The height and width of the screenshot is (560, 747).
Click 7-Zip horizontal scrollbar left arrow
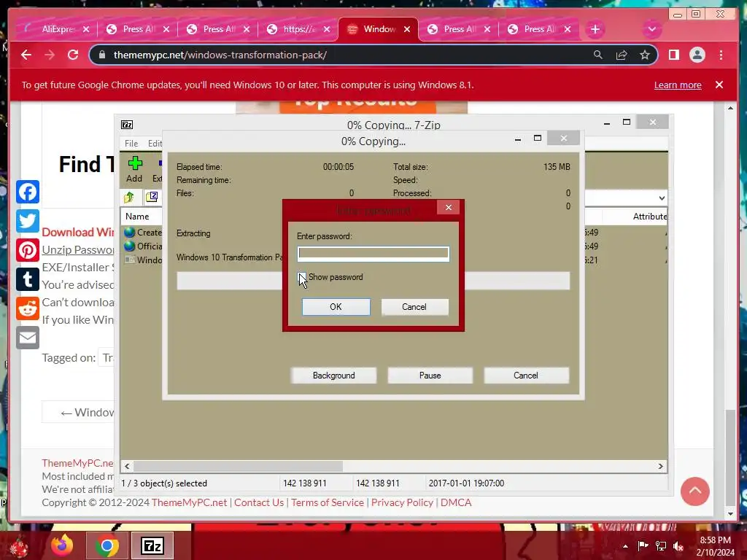127,466
